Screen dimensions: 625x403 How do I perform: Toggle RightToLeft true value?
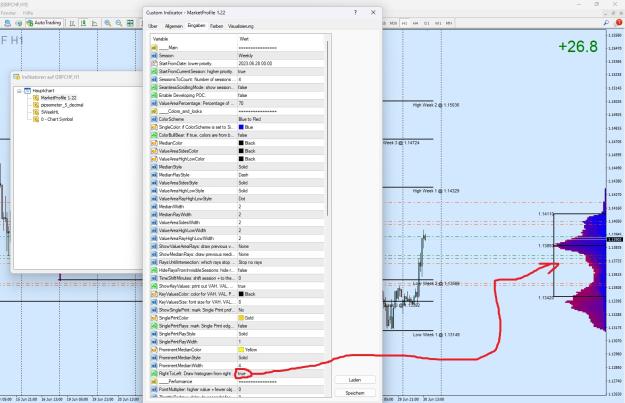tap(281, 374)
